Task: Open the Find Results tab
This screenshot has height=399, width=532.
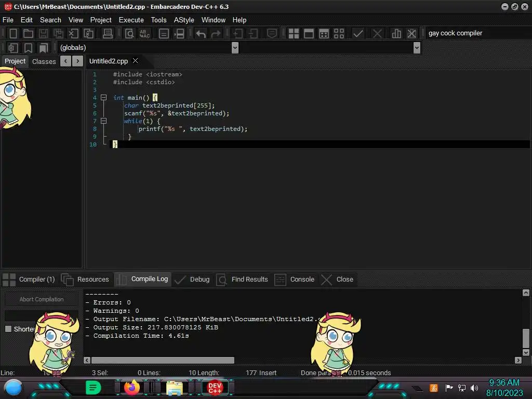Action: 242,279
